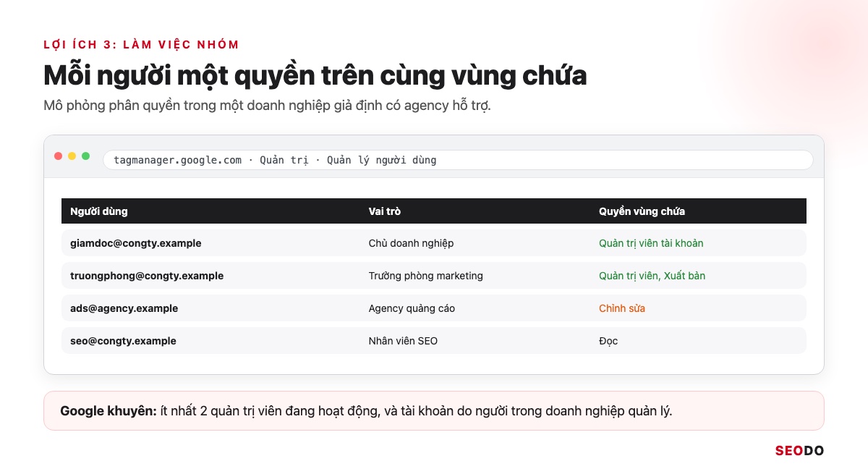Click the red close window dot
The image size is (868, 474).
[x=59, y=156]
